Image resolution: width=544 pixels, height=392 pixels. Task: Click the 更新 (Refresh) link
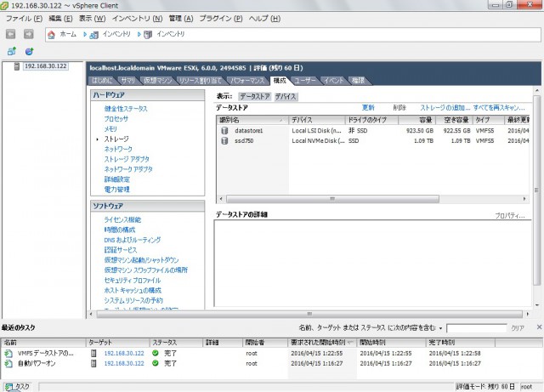point(367,108)
